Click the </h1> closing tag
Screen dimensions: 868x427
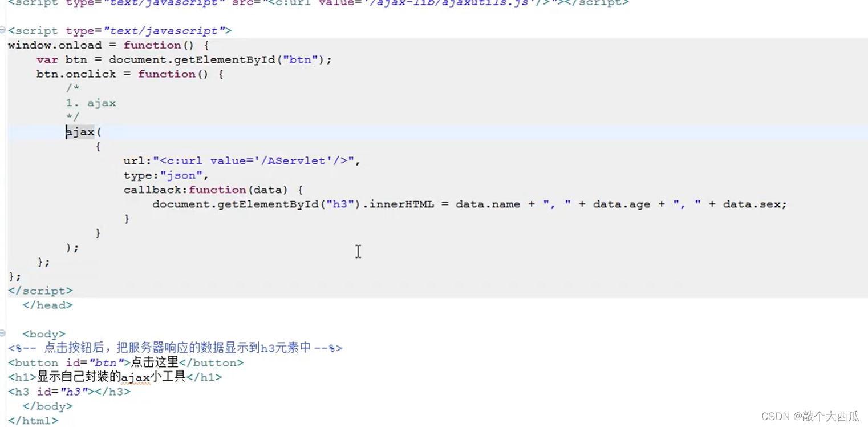pos(204,377)
